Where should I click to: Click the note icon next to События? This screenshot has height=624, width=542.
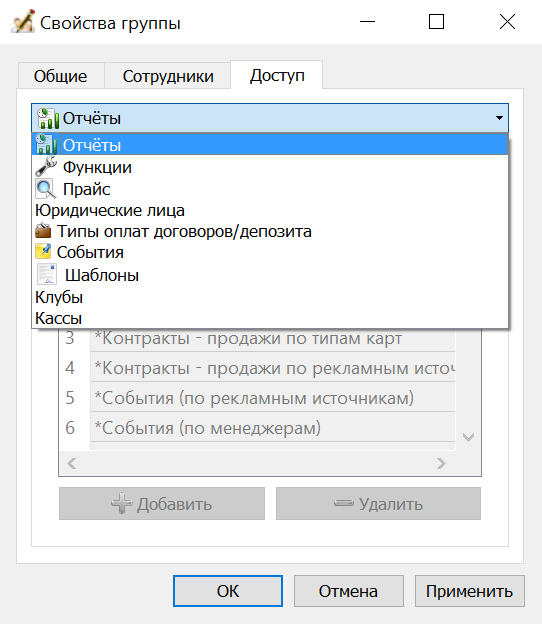[43, 252]
